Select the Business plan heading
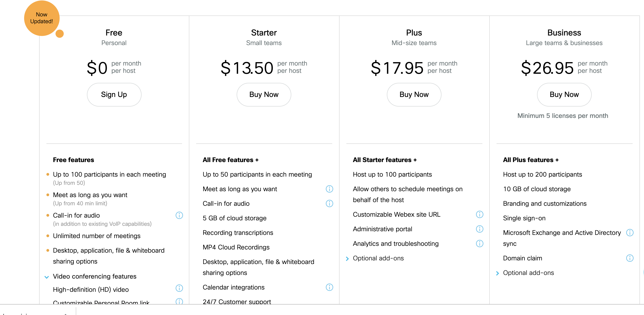The height and width of the screenshot is (315, 644). (x=564, y=33)
